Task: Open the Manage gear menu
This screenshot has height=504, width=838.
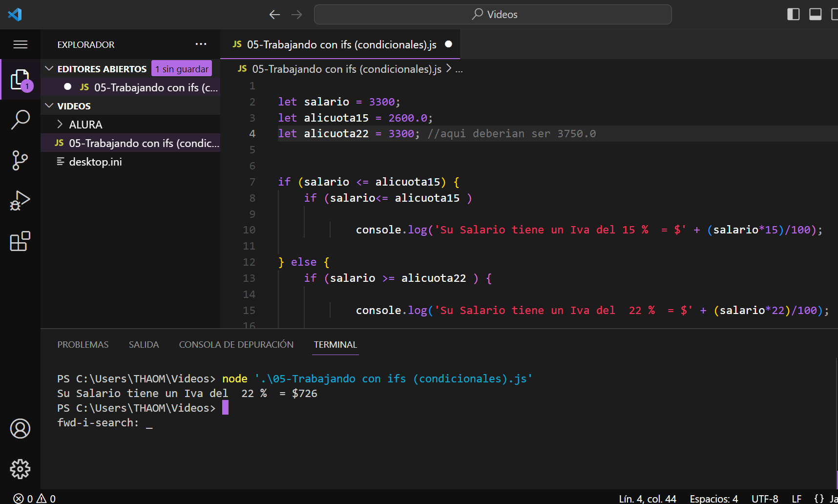Action: pyautogui.click(x=20, y=469)
